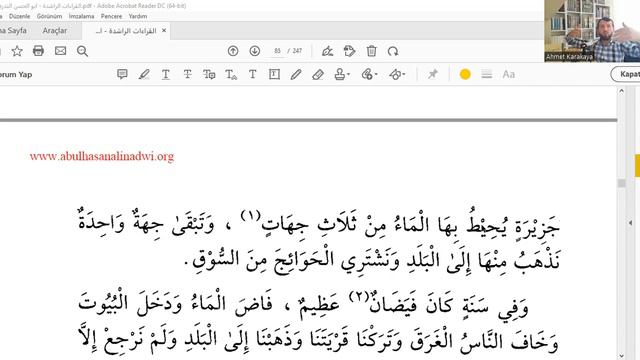Select the add text comment tool

[x=253, y=74]
